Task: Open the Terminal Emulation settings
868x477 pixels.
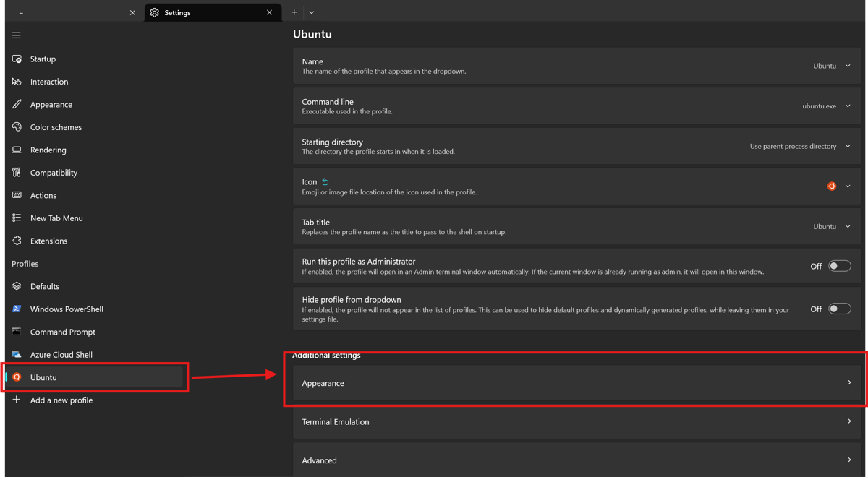Action: click(577, 422)
